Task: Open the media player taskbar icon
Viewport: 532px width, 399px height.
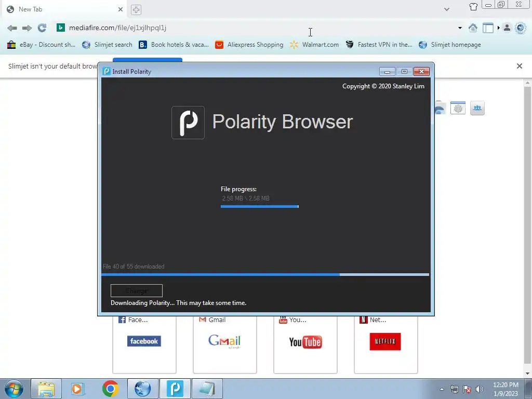Action: coord(78,389)
